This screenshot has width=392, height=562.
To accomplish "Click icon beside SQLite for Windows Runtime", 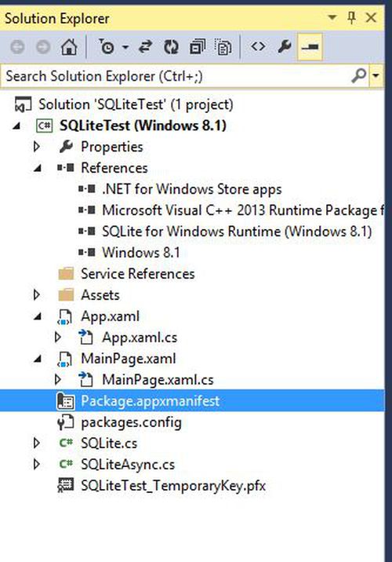I will (87, 231).
